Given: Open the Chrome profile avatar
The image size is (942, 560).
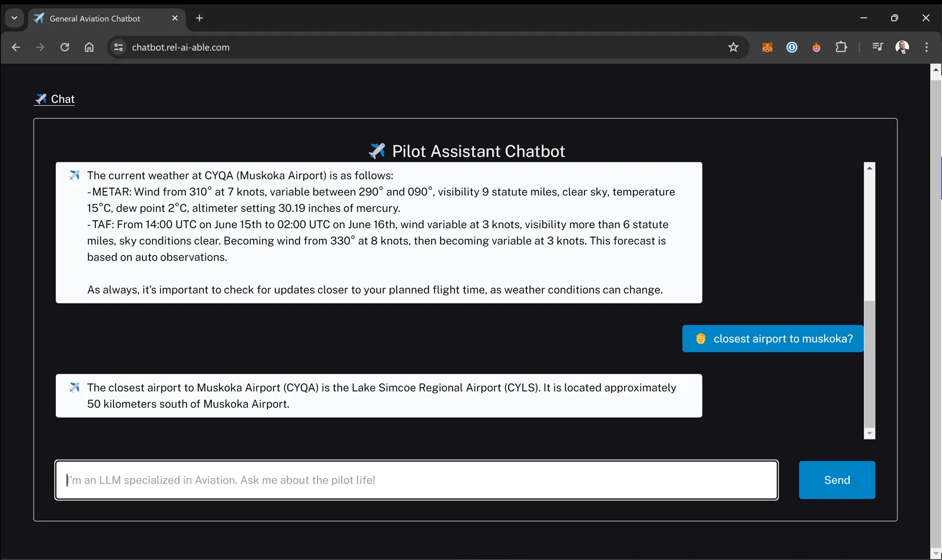Looking at the screenshot, I should [902, 47].
